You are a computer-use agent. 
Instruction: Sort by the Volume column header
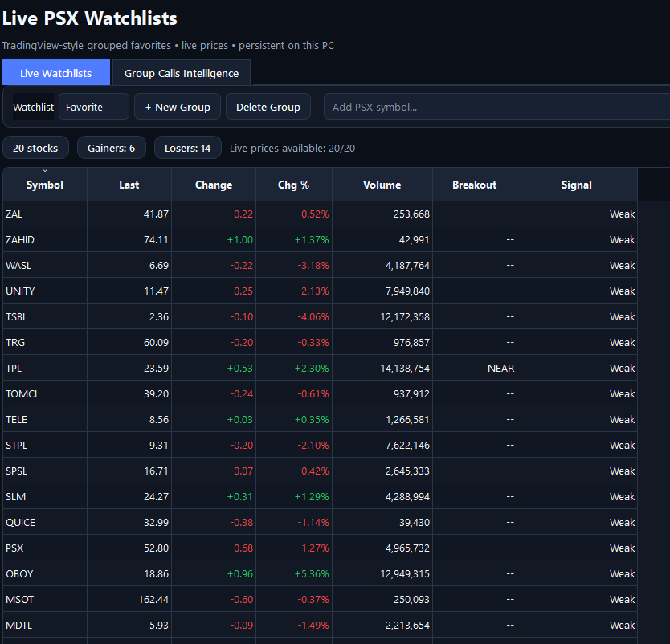point(382,185)
